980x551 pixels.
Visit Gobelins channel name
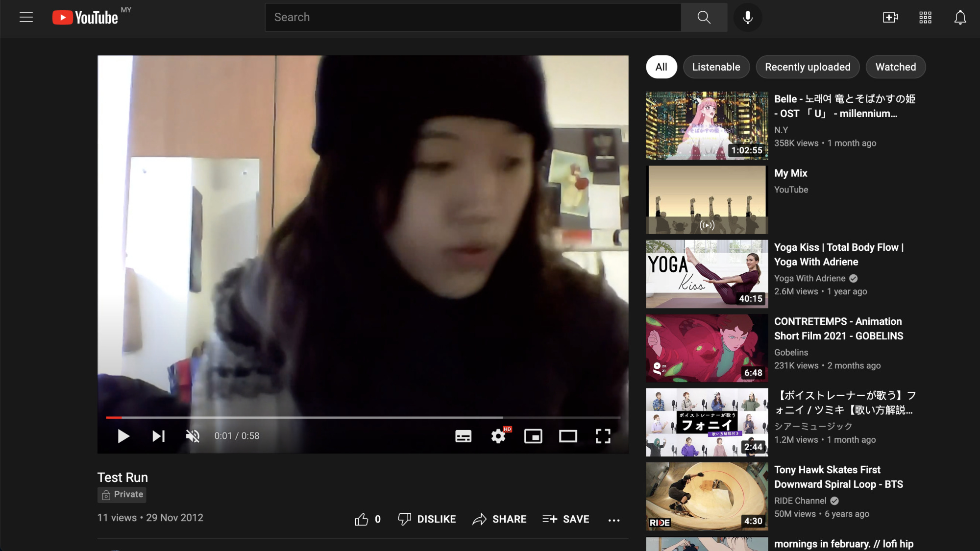tap(791, 353)
